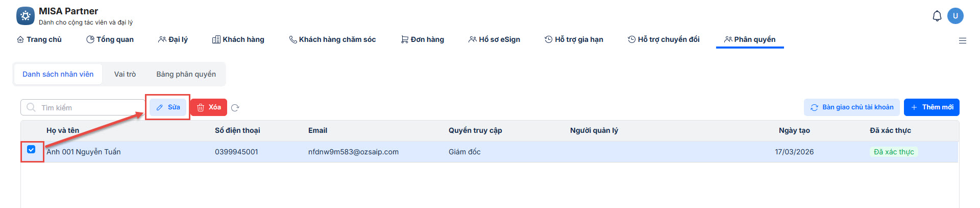Click the MISA Partner logo icon
This screenshot has height=208, width=980.
point(26,16)
